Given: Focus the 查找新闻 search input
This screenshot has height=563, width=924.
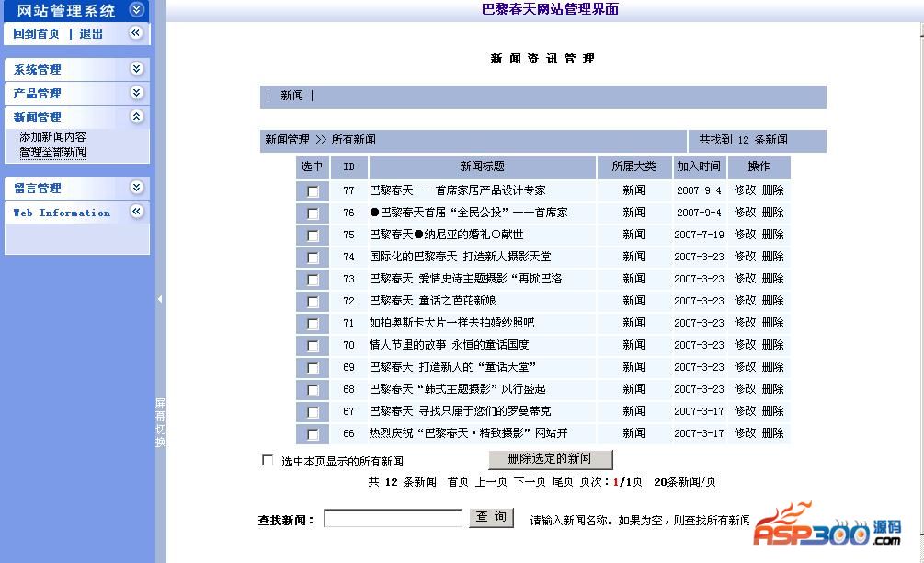Looking at the screenshot, I should point(394,518).
